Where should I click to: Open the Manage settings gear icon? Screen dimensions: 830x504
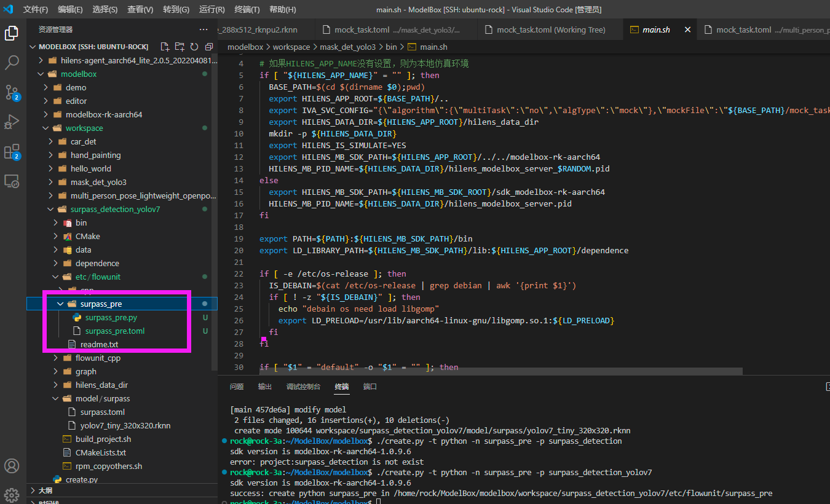pos(12,494)
